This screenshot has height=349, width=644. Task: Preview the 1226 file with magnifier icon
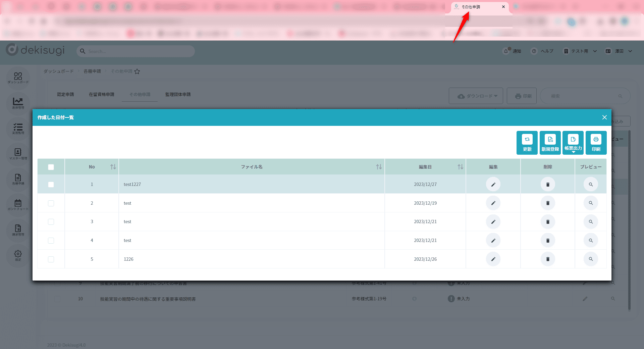pyautogui.click(x=591, y=259)
